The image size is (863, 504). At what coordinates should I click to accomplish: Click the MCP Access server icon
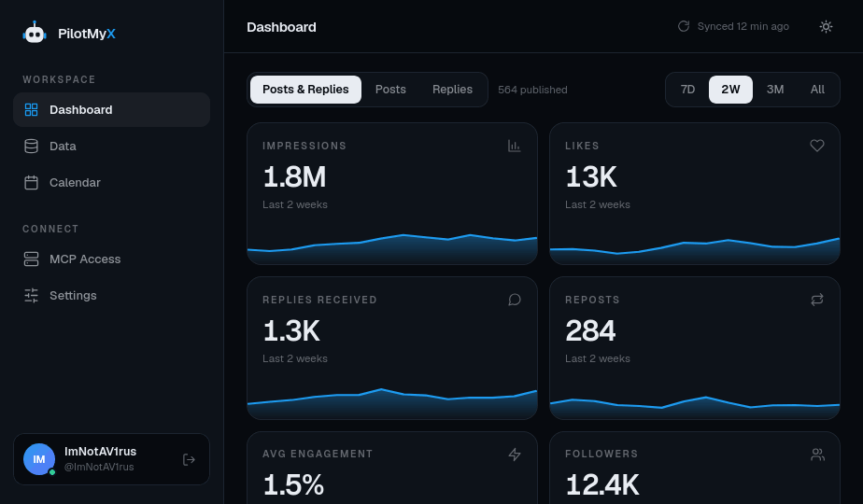(x=32, y=259)
